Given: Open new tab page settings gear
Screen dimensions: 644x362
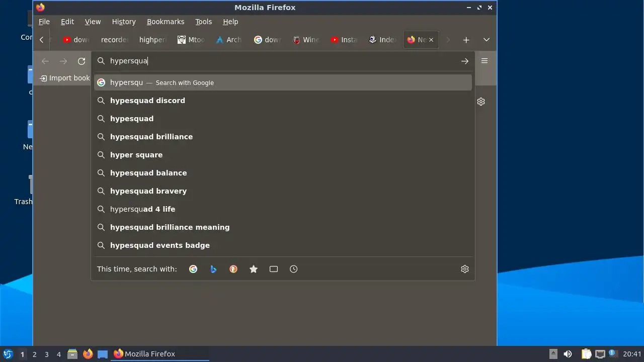Looking at the screenshot, I should pyautogui.click(x=481, y=102).
